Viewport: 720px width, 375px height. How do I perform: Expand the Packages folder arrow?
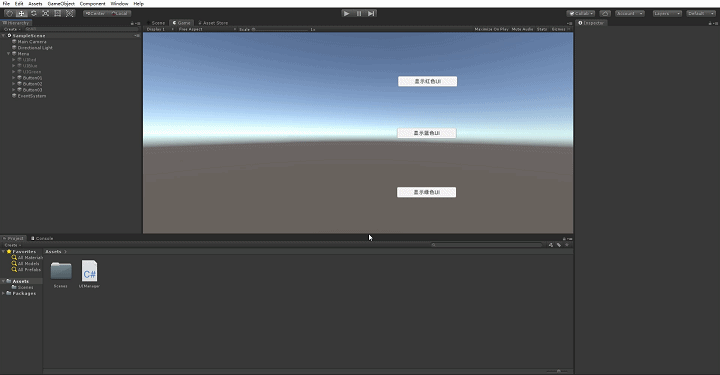tap(4, 293)
